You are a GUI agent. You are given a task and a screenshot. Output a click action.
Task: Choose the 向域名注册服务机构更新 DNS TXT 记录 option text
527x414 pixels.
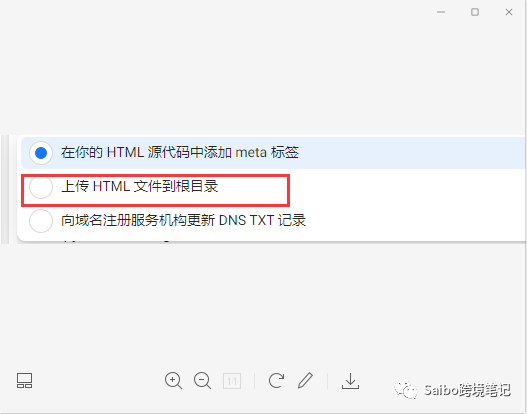184,220
